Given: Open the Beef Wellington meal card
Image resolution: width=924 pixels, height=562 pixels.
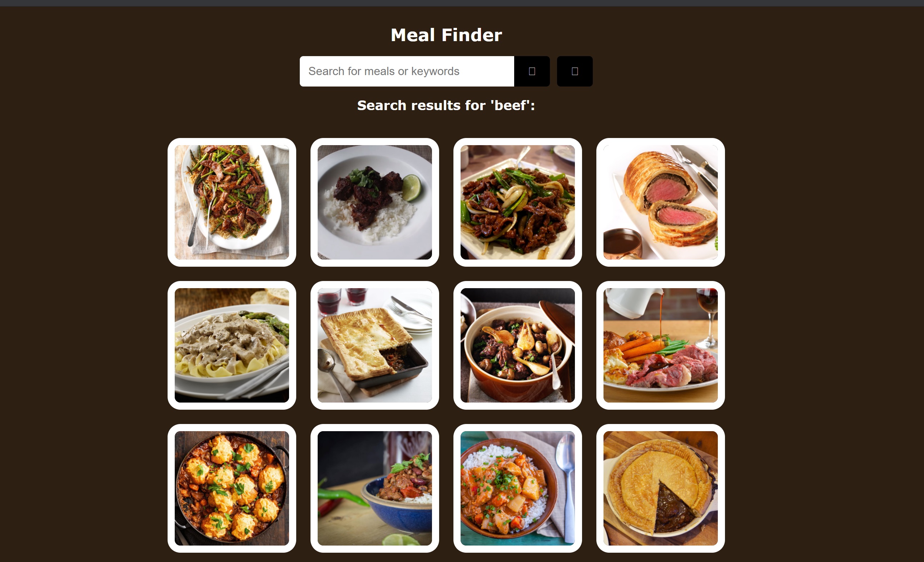Looking at the screenshot, I should click(660, 202).
